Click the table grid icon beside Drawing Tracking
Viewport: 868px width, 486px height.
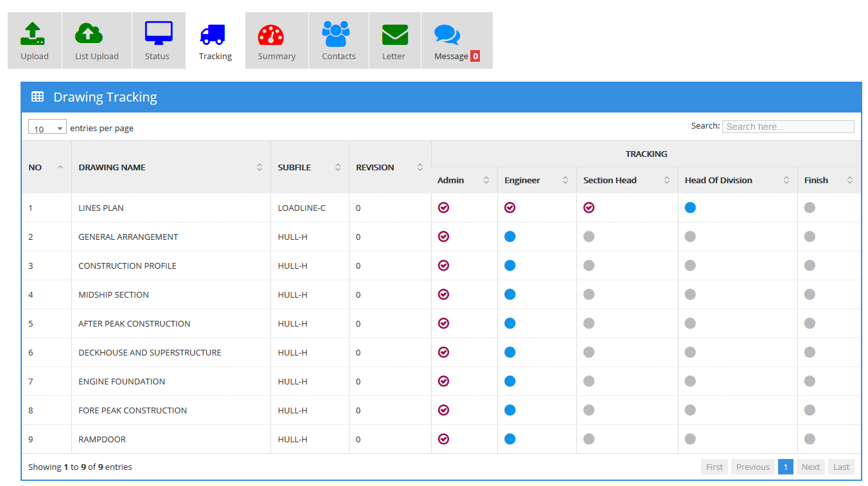pos(38,97)
